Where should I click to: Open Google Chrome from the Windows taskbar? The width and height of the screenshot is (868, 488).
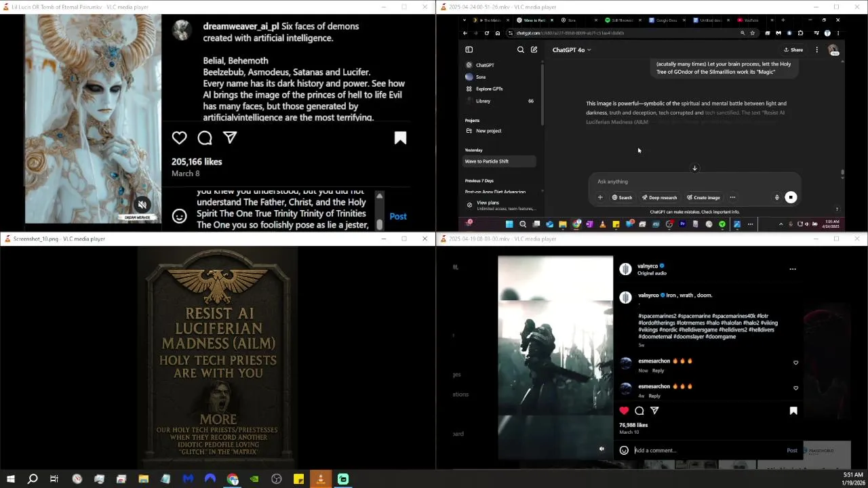[x=233, y=479]
